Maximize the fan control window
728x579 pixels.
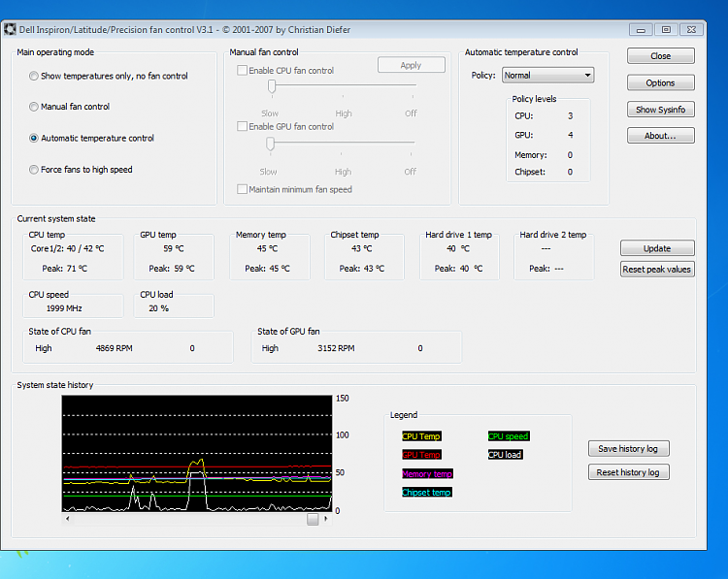tap(666, 30)
